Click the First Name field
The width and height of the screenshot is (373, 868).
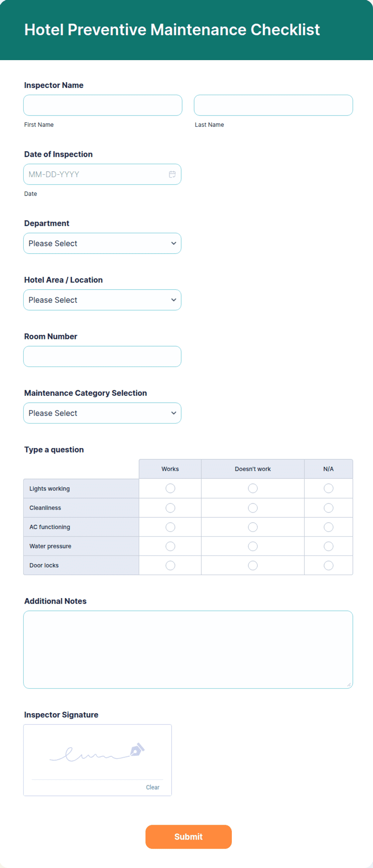click(103, 105)
